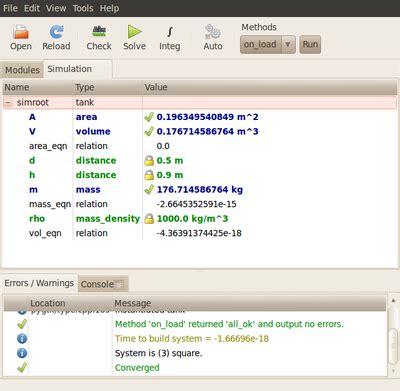Open the on_load methods dropdown
The image size is (400, 391).
[268, 44]
